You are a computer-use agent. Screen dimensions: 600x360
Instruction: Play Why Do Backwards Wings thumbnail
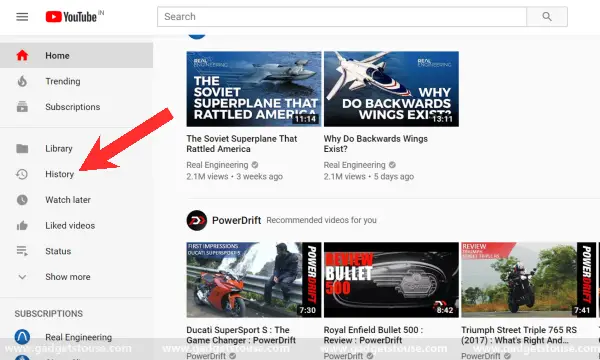pos(391,89)
